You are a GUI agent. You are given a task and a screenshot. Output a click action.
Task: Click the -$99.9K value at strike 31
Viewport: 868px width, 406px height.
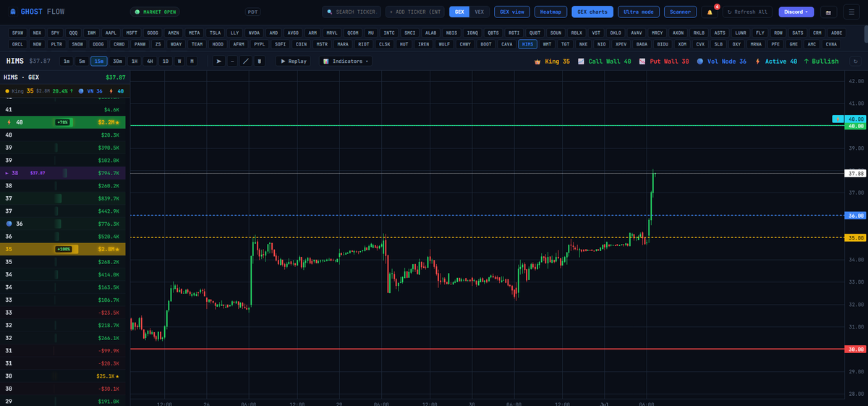point(107,350)
